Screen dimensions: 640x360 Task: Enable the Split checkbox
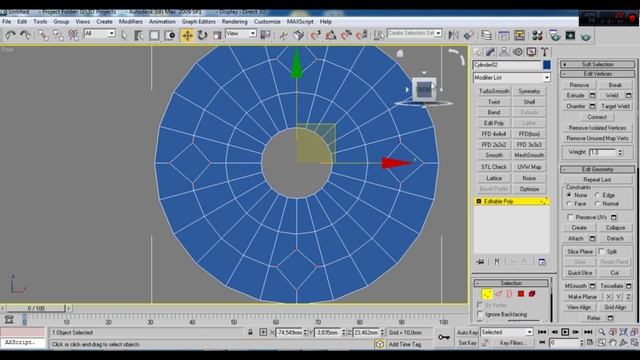pyautogui.click(x=601, y=251)
